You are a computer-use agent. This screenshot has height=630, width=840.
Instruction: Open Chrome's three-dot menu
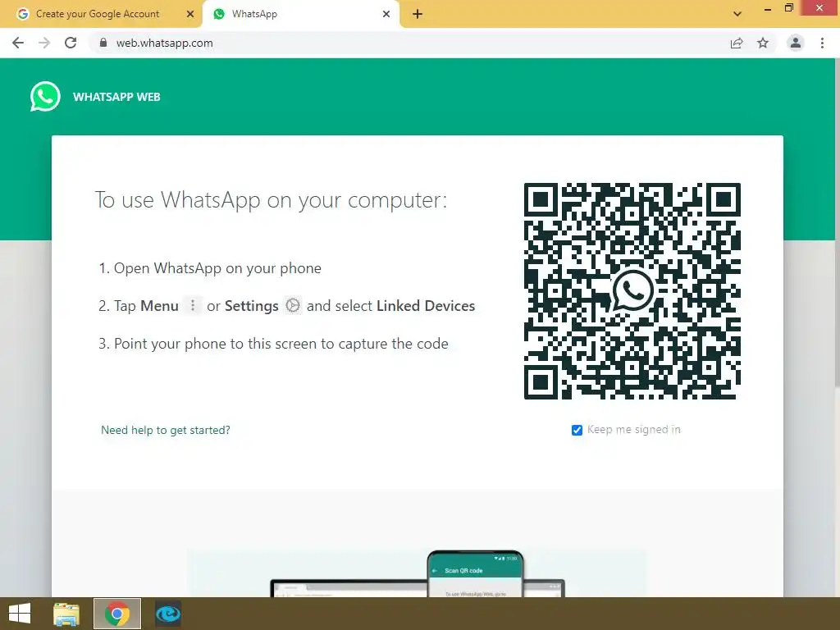pos(822,43)
